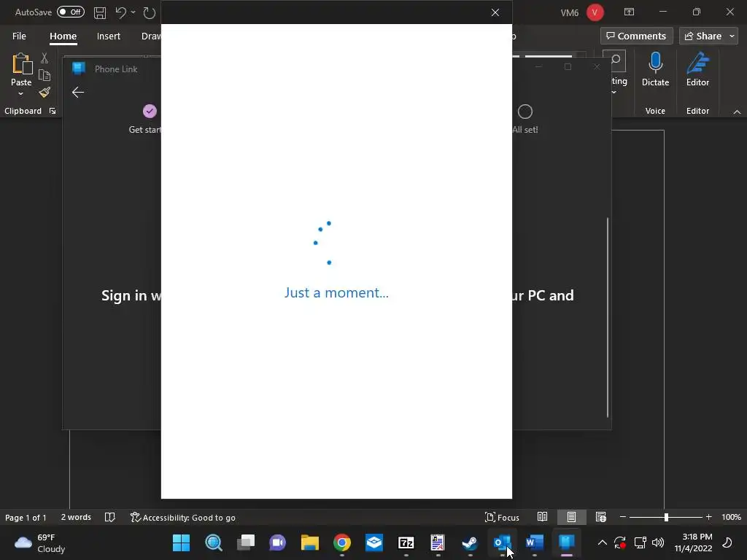Click the zoom slider handle
This screenshot has width=747, height=560.
(x=666, y=517)
